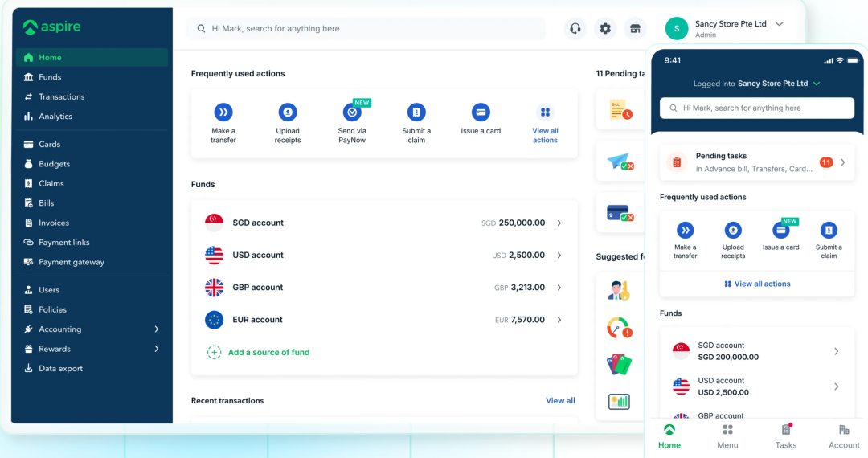Open Payment links in the sidebar
This screenshot has width=868, height=458.
[x=63, y=243]
